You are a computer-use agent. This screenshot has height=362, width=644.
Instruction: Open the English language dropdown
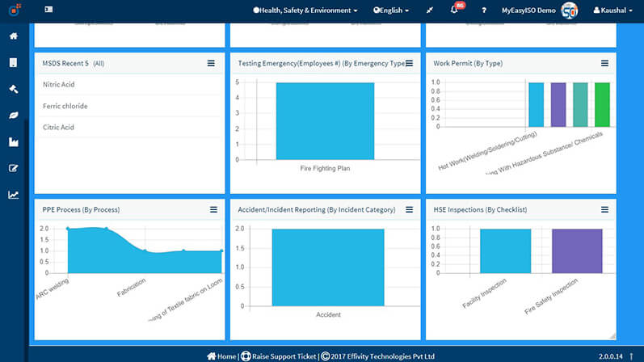pos(391,11)
